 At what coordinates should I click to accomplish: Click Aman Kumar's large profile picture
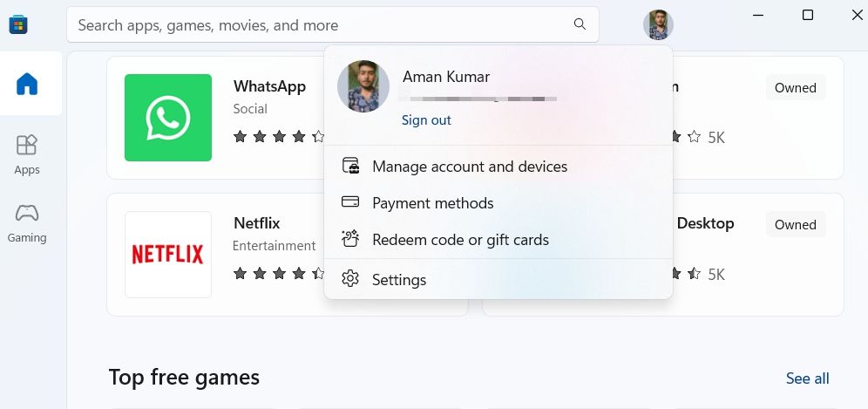(x=363, y=86)
